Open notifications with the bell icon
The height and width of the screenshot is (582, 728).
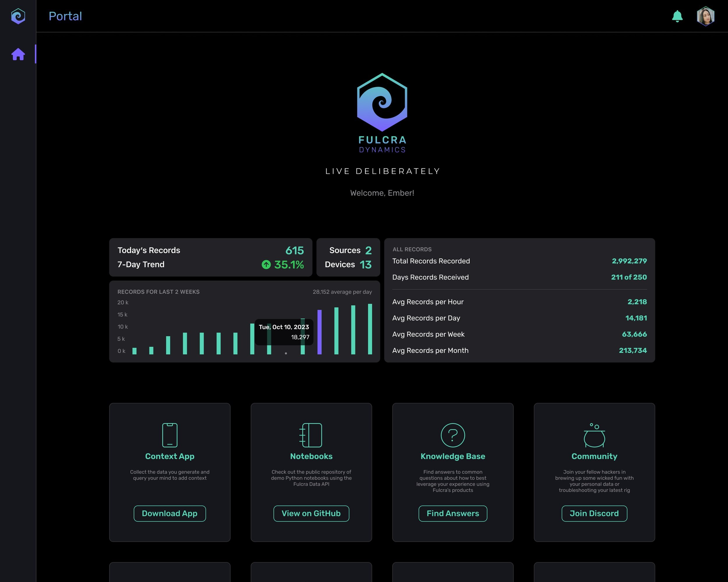[x=677, y=16]
